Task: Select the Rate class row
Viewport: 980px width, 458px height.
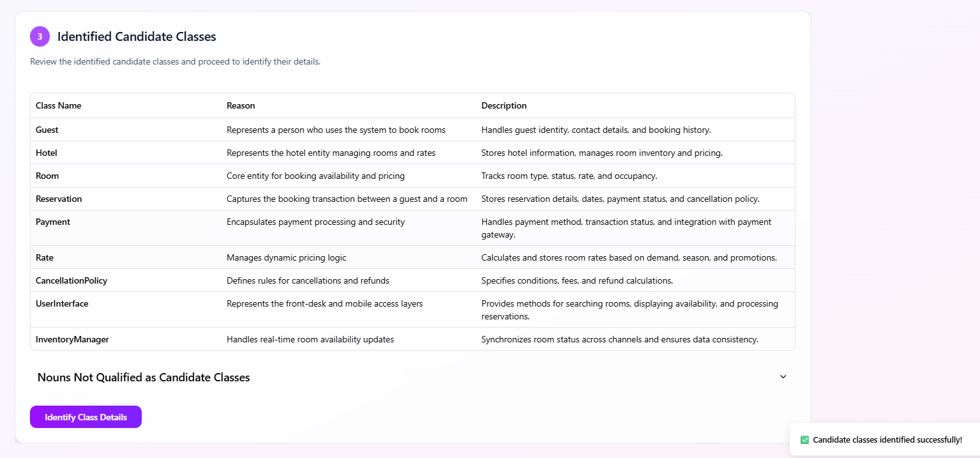Action: (45, 257)
